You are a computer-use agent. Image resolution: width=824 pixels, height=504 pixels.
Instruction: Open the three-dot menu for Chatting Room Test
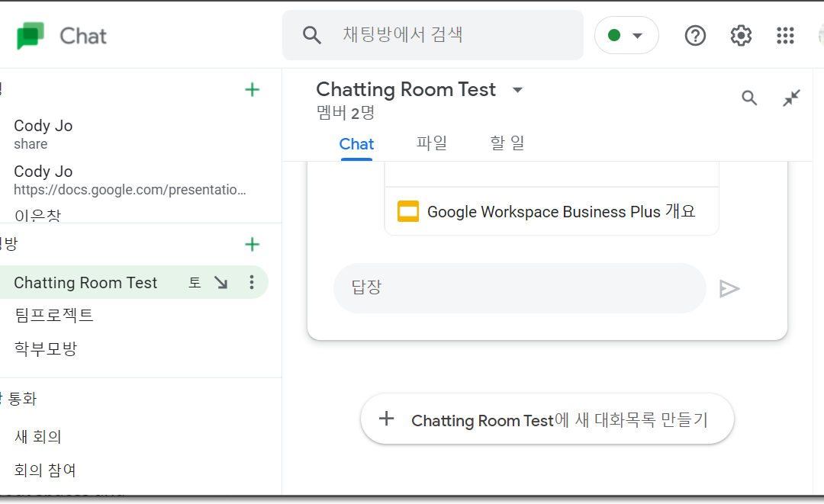coord(252,282)
